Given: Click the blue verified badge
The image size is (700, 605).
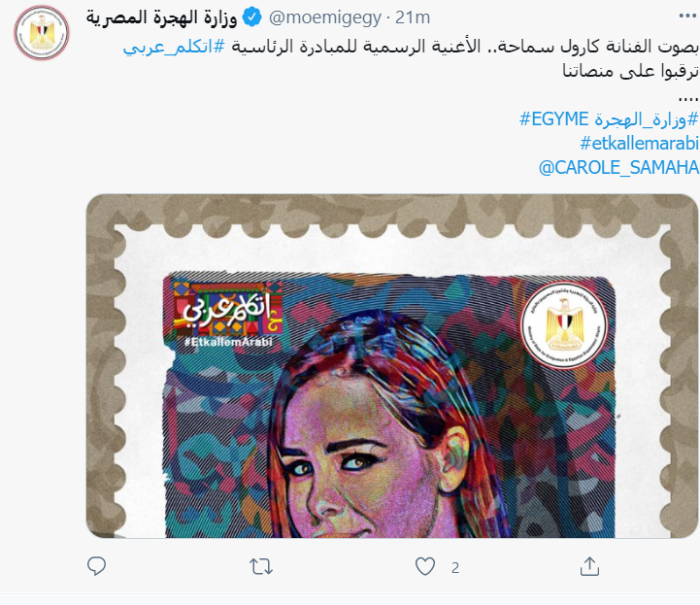Looking at the screenshot, I should coord(251,17).
